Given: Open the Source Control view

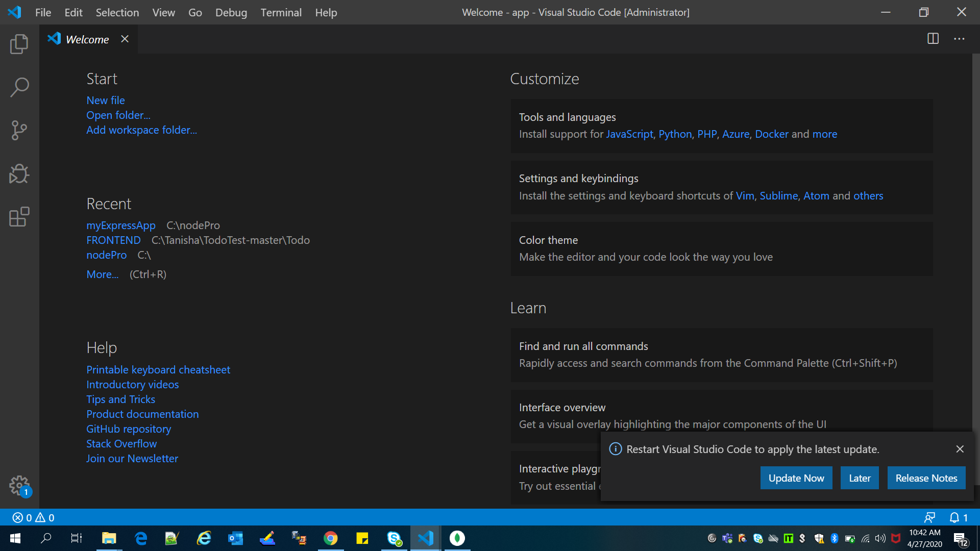Looking at the screenshot, I should coord(19,131).
